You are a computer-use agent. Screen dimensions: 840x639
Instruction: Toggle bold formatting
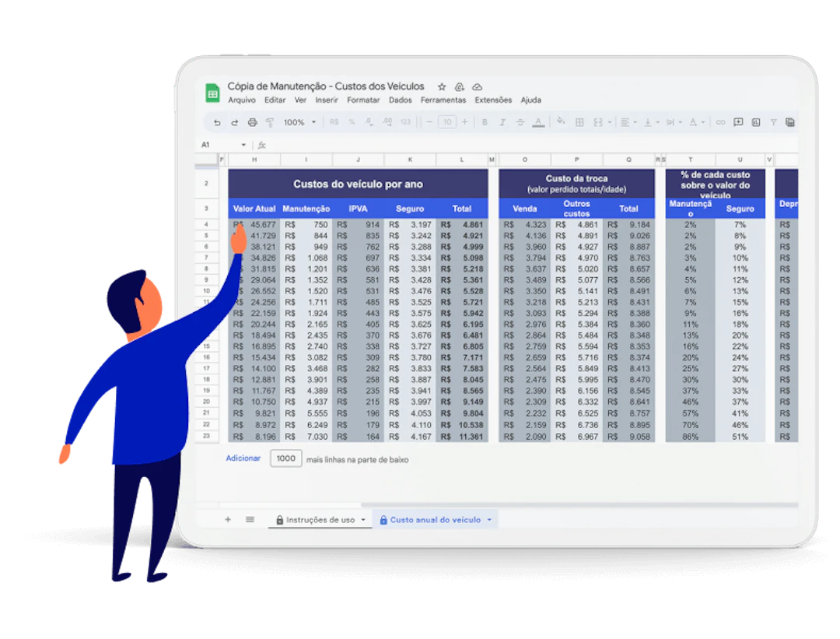[x=485, y=122]
